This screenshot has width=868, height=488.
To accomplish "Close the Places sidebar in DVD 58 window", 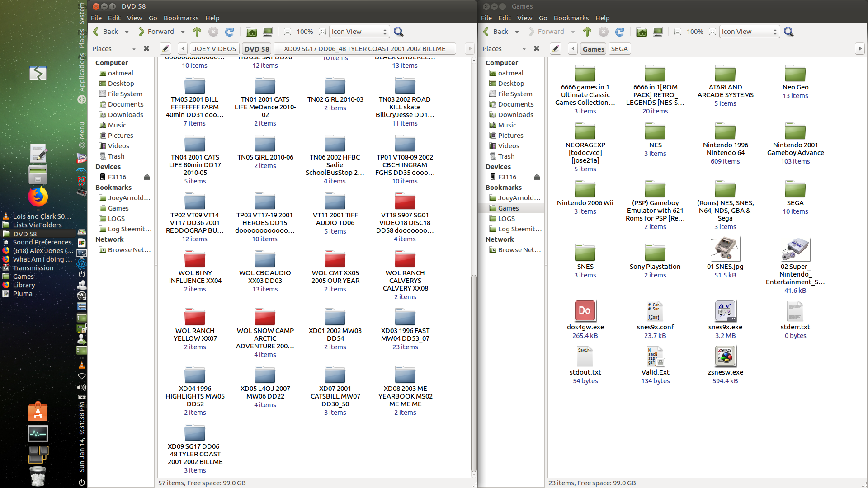I will tap(146, 48).
